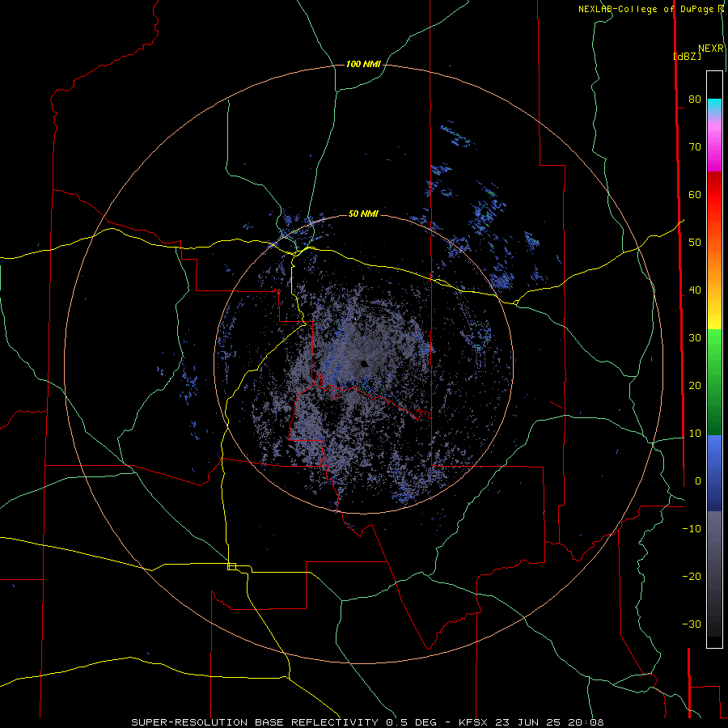728x728 pixels.
Task: Click the 100 NMI range ring label
Action: point(363,64)
